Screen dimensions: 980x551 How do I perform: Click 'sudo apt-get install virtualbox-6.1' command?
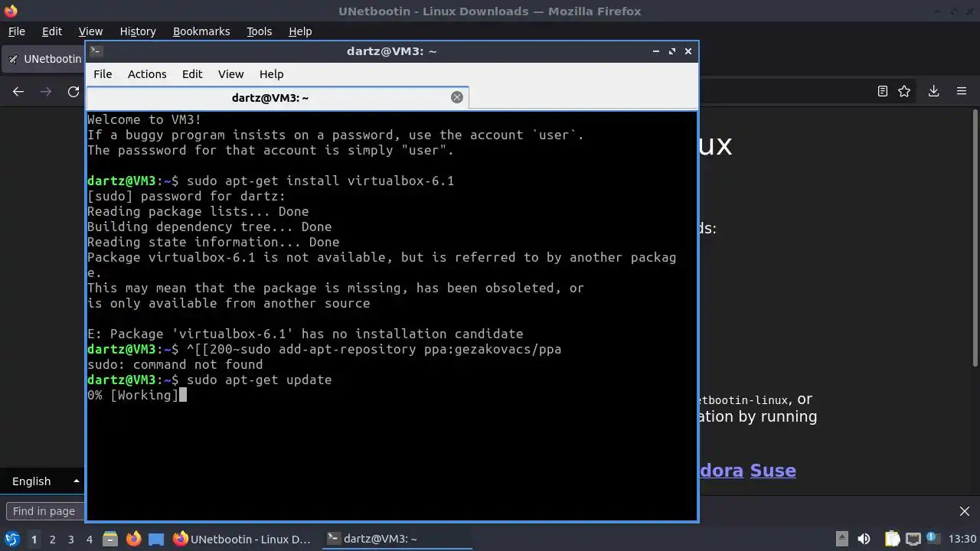[x=320, y=181]
